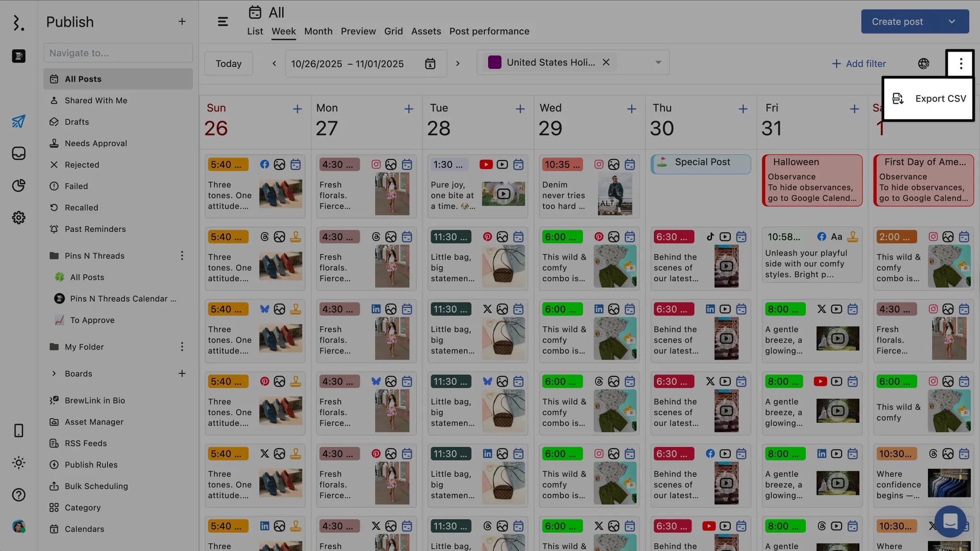980x551 pixels.
Task: Click the plus icon on the Sunday 26 column
Action: pos(297,109)
